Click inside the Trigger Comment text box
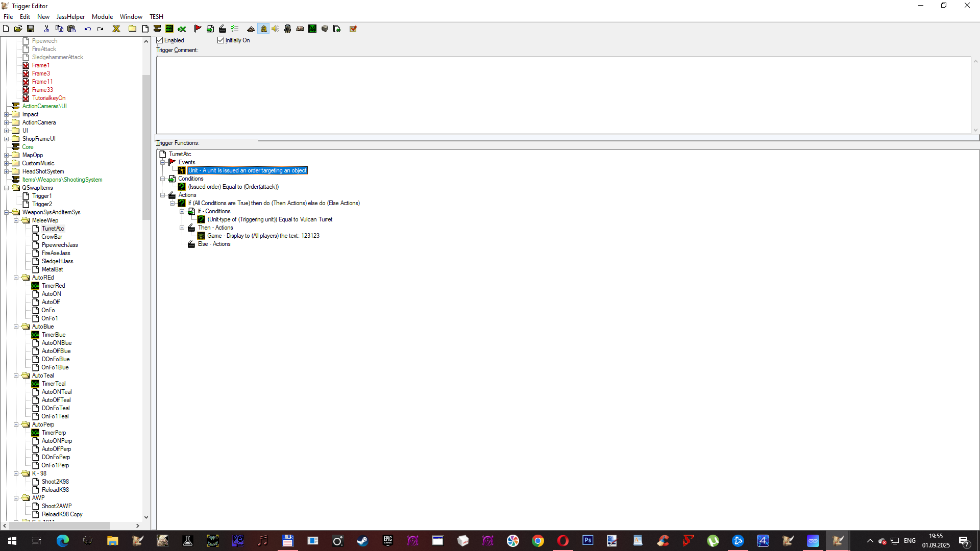980x551 pixels. 561,95
